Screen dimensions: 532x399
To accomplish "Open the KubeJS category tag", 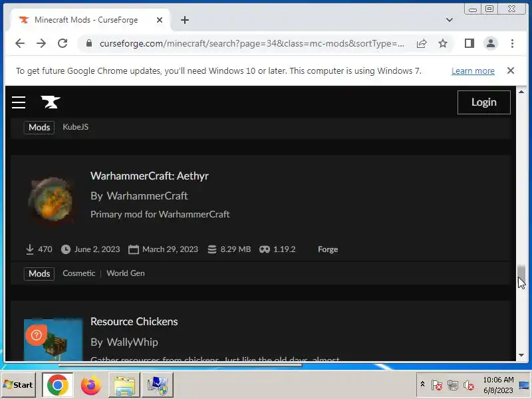I will click(76, 127).
